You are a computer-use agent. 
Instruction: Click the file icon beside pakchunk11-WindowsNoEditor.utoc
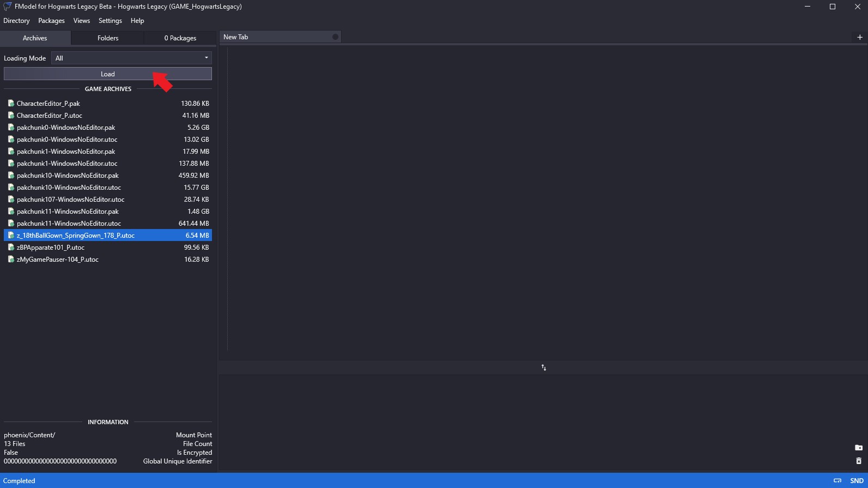[x=11, y=223]
